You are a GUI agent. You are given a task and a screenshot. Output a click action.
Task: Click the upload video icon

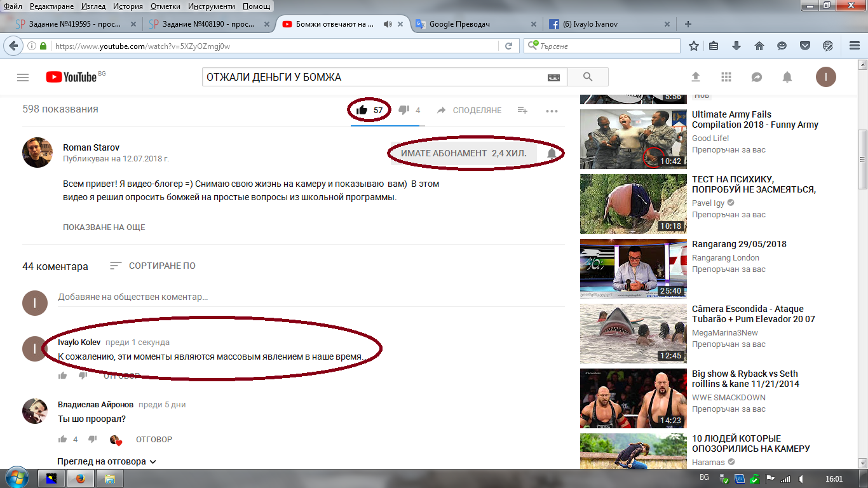[696, 77]
